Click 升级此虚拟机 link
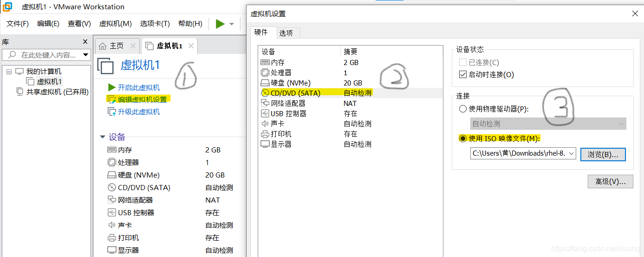 pyautogui.click(x=138, y=112)
